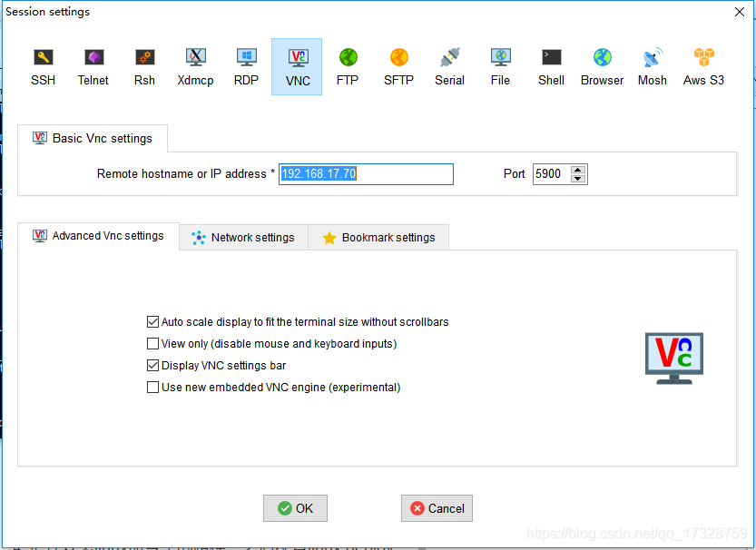Open the RDP session type
This screenshot has height=550, width=756.
tap(246, 66)
